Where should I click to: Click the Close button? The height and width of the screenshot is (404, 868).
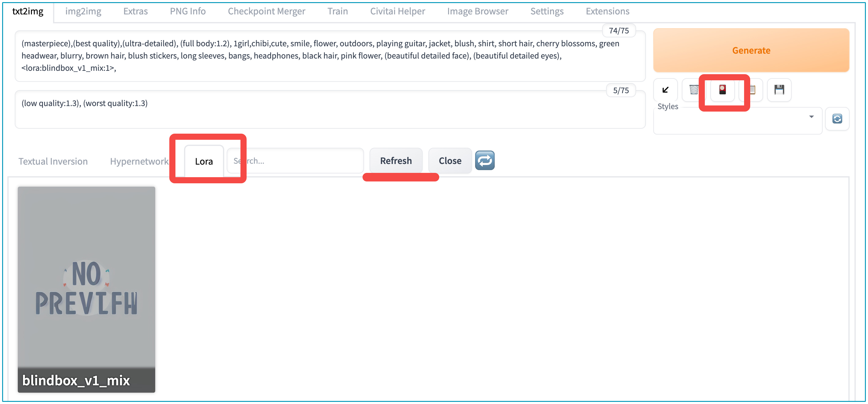coord(450,161)
